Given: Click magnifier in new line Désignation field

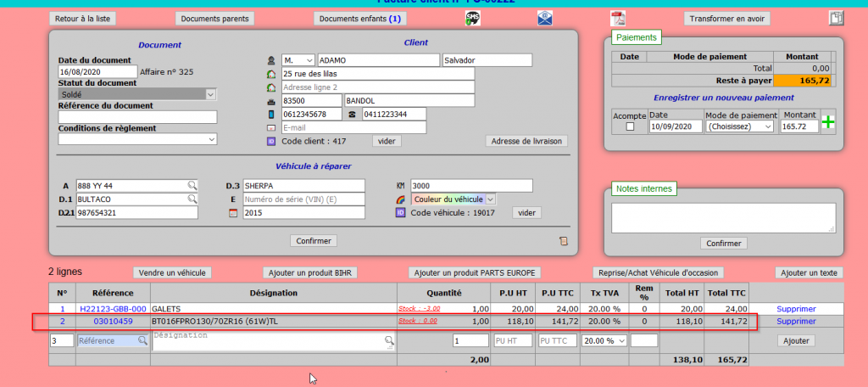Looking at the screenshot, I should pyautogui.click(x=390, y=340).
